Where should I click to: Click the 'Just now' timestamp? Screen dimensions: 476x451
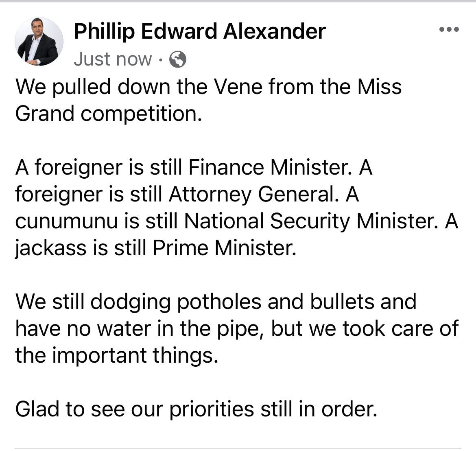[x=113, y=59]
